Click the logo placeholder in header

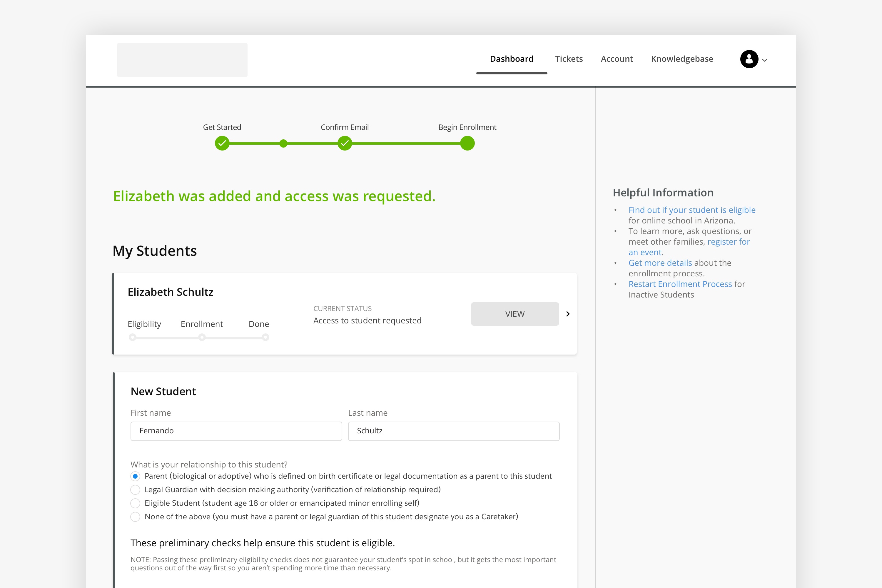[182, 60]
